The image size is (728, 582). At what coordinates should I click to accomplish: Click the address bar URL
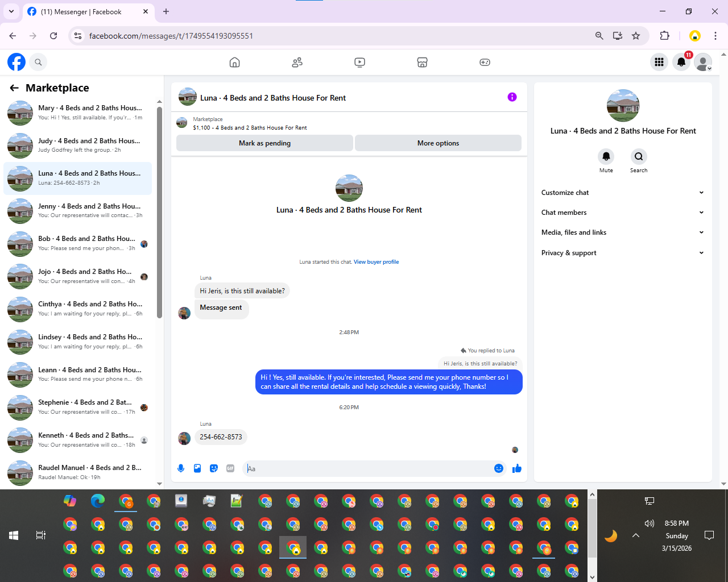point(171,36)
